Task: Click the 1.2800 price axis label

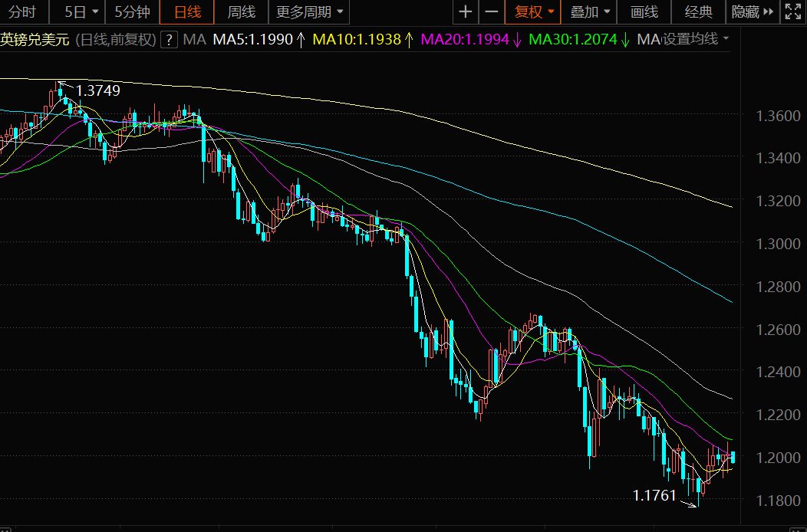Action: pos(778,286)
